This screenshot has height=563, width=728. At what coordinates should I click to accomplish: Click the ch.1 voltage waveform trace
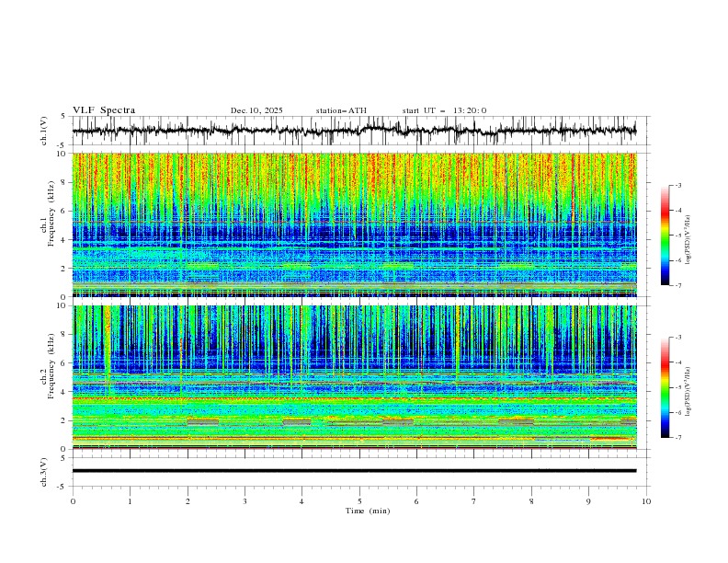click(x=354, y=131)
